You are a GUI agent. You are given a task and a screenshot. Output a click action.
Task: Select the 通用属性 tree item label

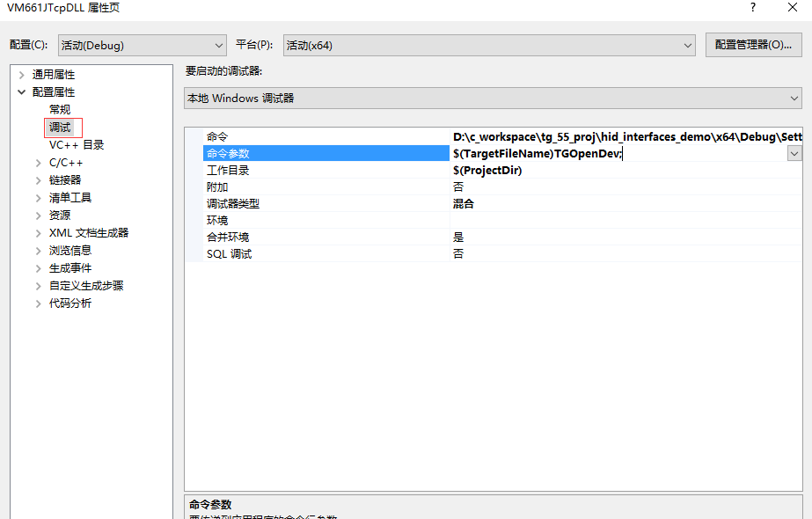54,75
